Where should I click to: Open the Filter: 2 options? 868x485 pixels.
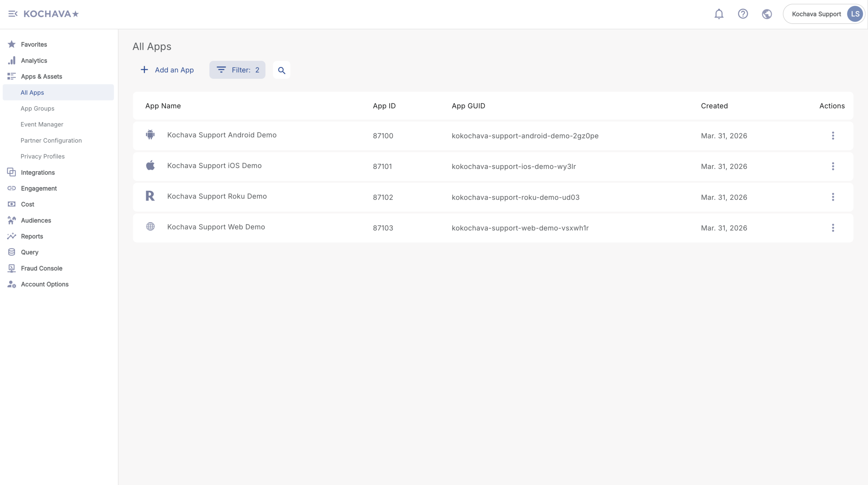click(x=237, y=70)
